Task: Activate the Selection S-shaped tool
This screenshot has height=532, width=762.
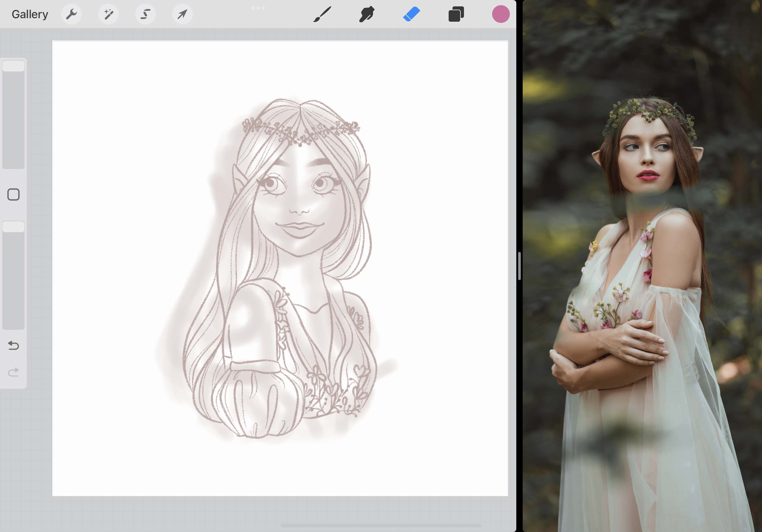Action: tap(146, 14)
